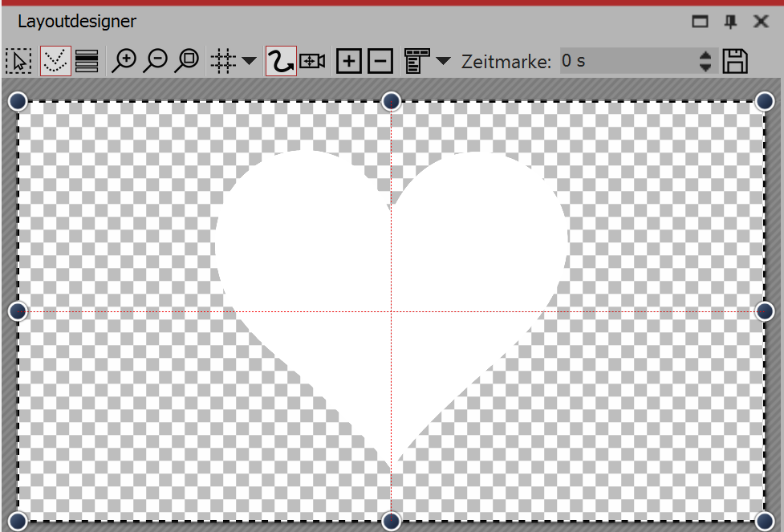
Task: Click the text layout icon
Action: (418, 60)
